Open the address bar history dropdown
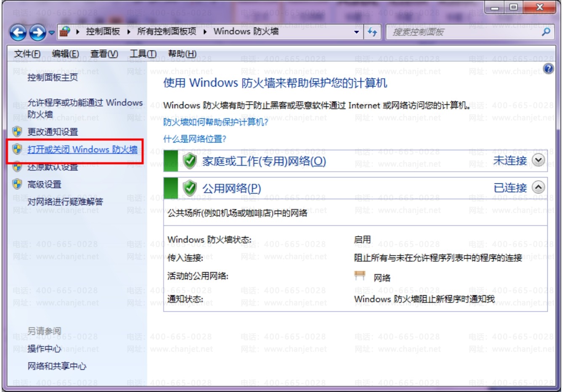562x392 pixels. tap(357, 32)
